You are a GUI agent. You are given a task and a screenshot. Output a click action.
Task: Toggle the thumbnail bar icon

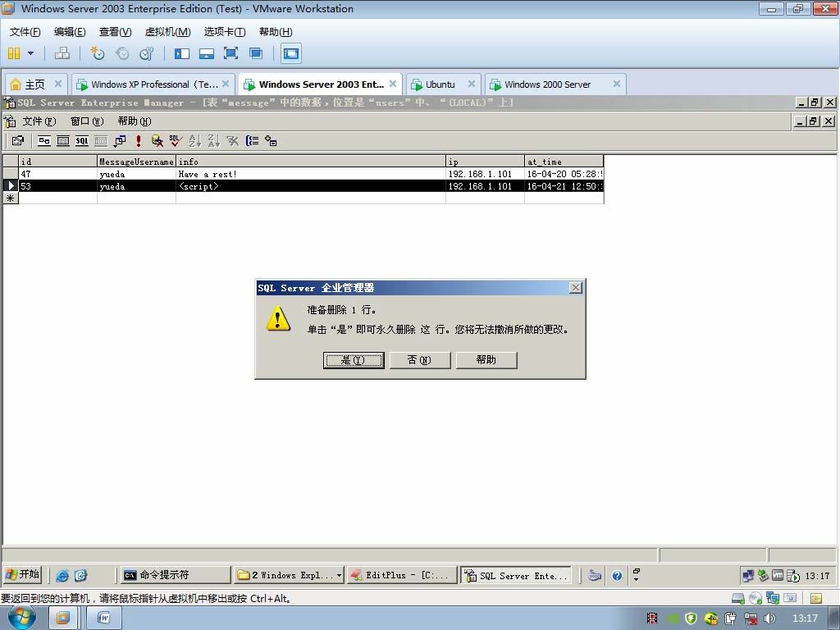206,53
